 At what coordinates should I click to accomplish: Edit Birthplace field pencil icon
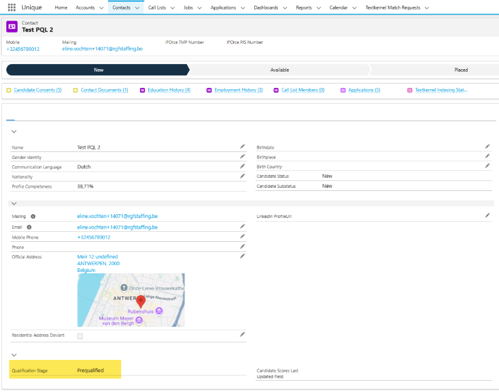[487, 156]
